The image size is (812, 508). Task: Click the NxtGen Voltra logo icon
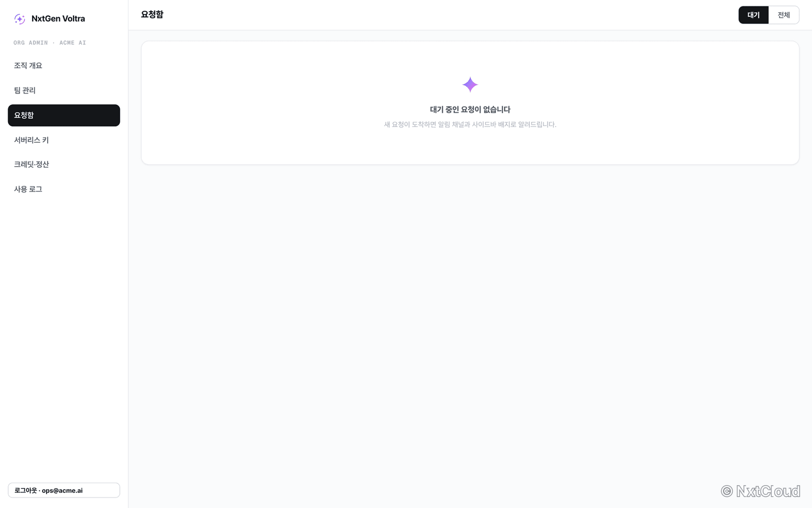tap(20, 19)
